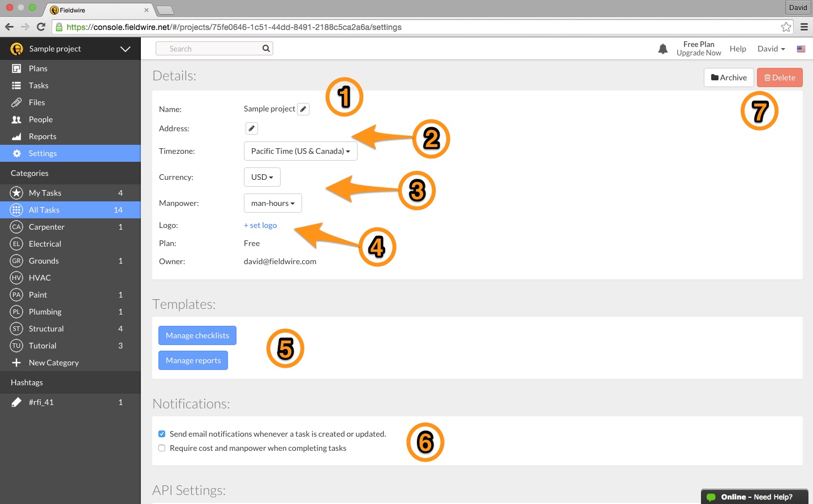Click the + set logo link

coord(260,225)
